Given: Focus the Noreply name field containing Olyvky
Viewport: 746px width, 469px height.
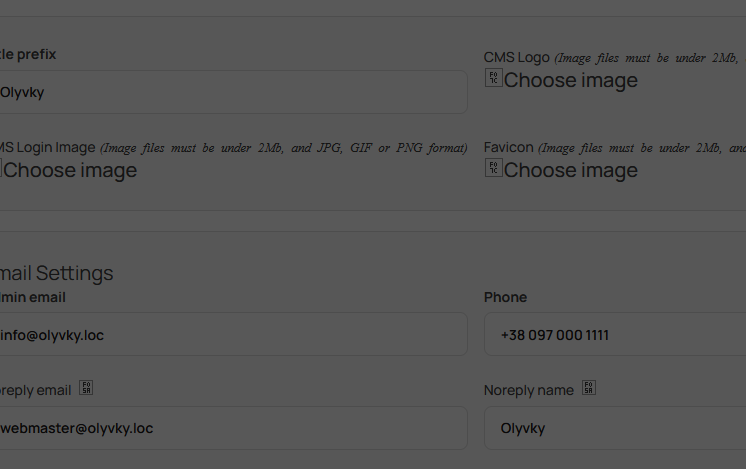Looking at the screenshot, I should [x=615, y=428].
